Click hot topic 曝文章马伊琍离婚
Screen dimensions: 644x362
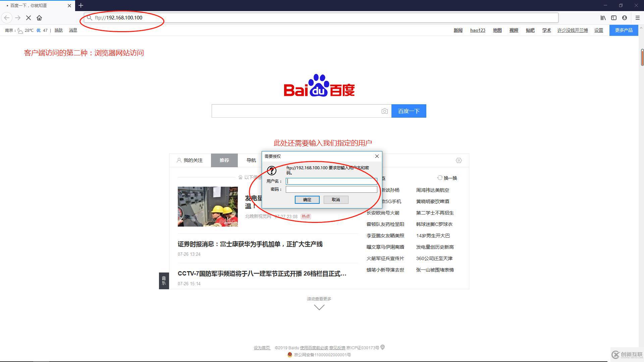(385, 247)
